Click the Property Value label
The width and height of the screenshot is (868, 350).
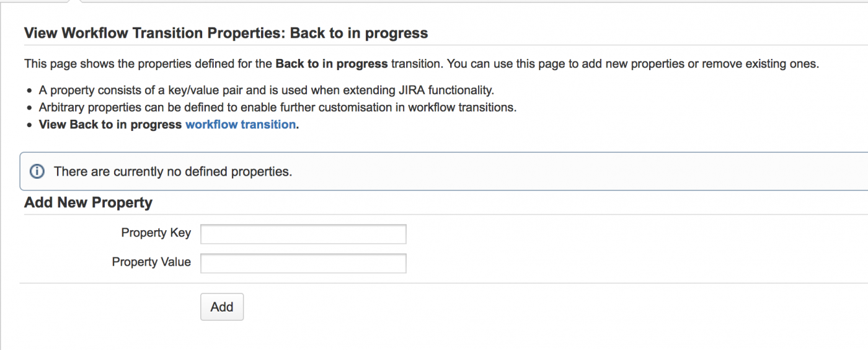click(x=151, y=262)
